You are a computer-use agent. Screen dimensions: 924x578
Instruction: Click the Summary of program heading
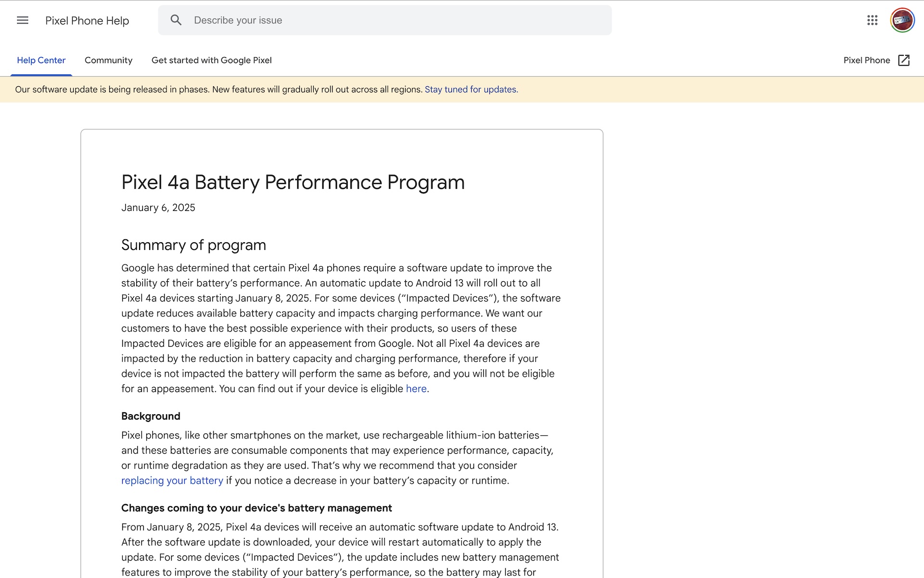pos(193,245)
